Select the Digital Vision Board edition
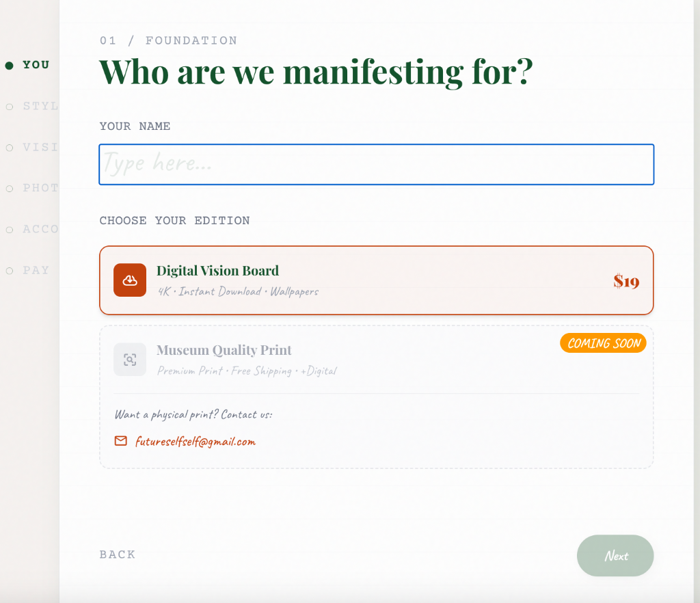The height and width of the screenshot is (603, 700). [376, 280]
